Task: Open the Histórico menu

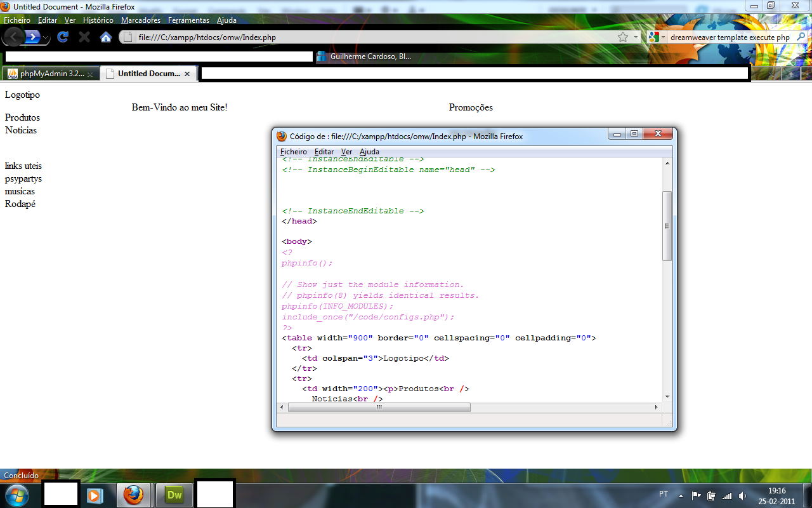Action: pos(98,20)
